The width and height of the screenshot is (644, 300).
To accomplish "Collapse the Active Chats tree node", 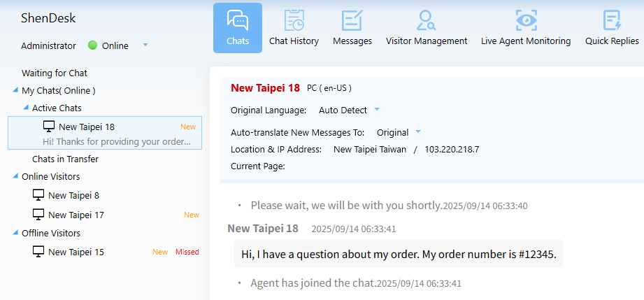I will 26,108.
